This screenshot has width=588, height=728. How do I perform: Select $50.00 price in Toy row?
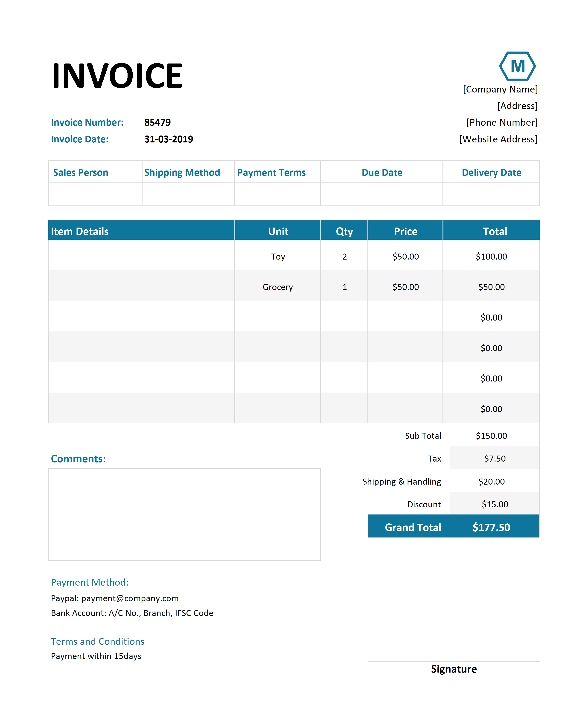pyautogui.click(x=405, y=256)
